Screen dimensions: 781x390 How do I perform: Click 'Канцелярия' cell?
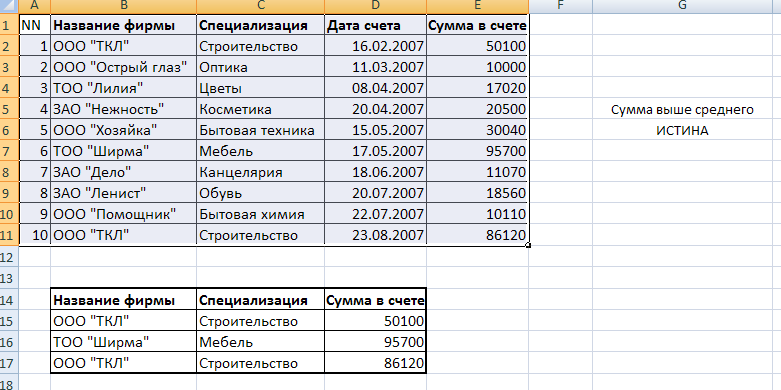(x=260, y=172)
